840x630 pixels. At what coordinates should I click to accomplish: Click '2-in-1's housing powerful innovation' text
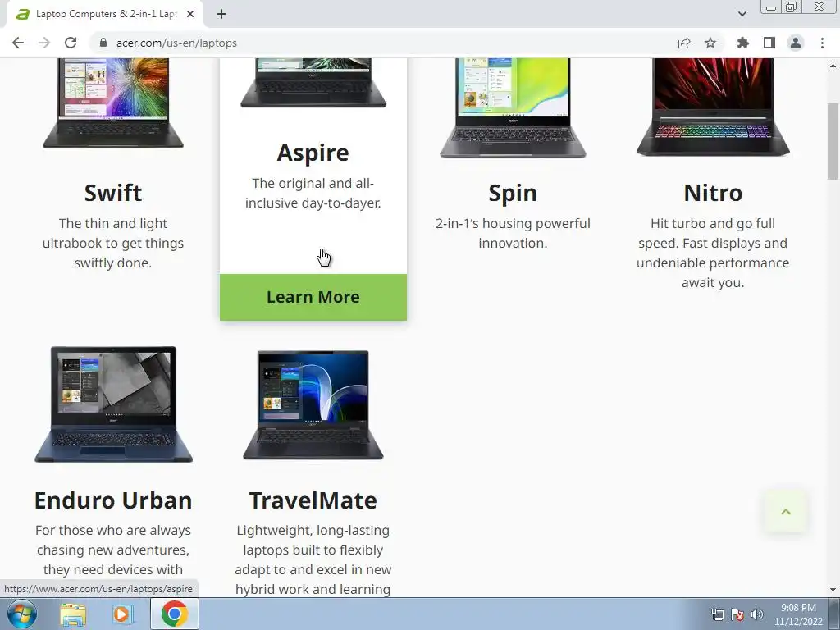(513, 233)
